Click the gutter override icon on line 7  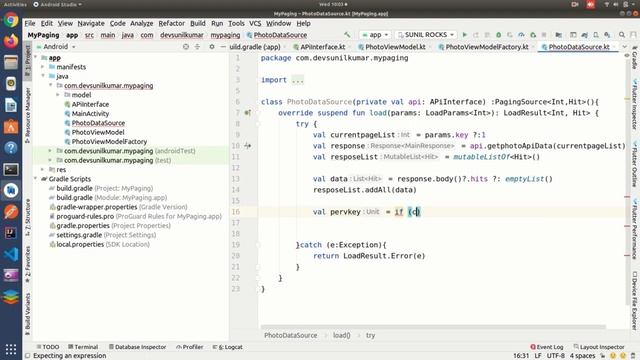tap(247, 113)
